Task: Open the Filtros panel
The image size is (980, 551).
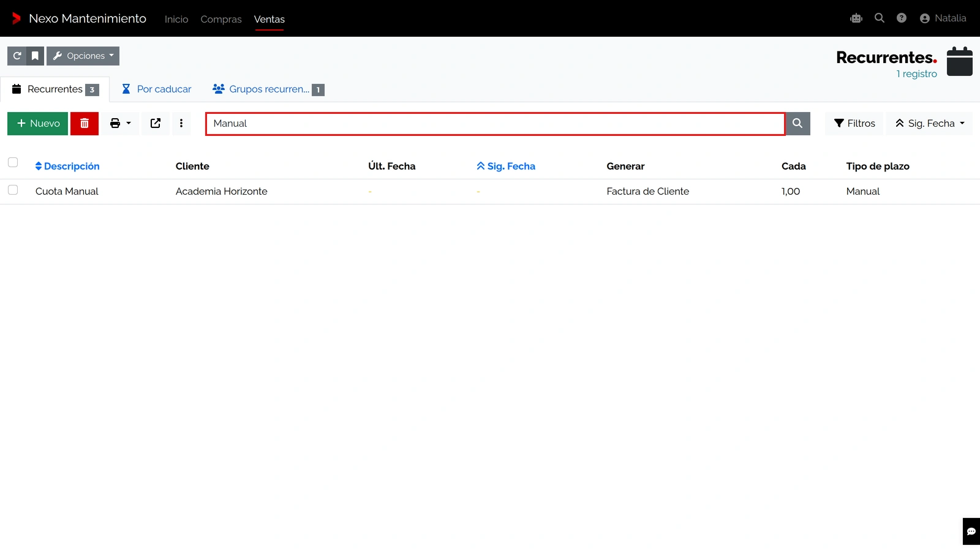Action: [854, 124]
